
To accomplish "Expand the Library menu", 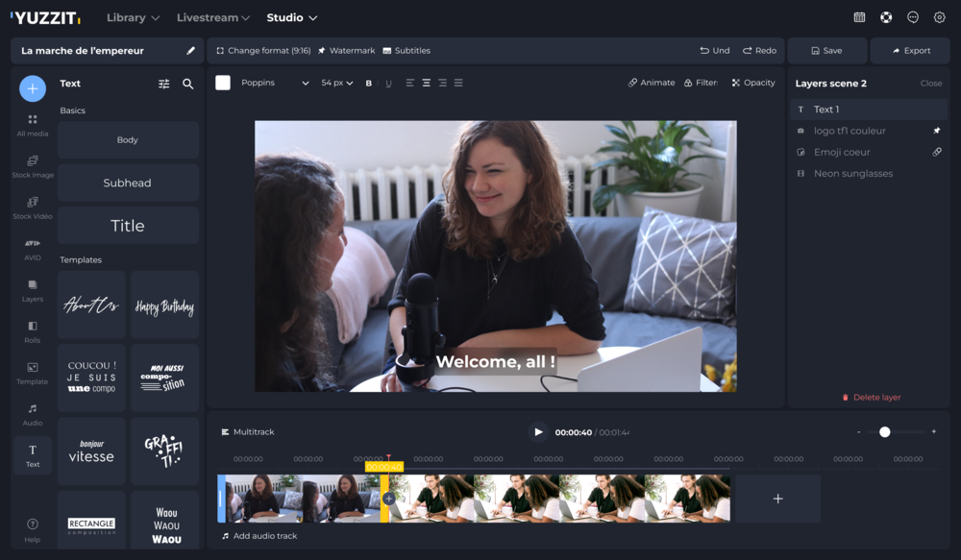I will click(133, 17).
